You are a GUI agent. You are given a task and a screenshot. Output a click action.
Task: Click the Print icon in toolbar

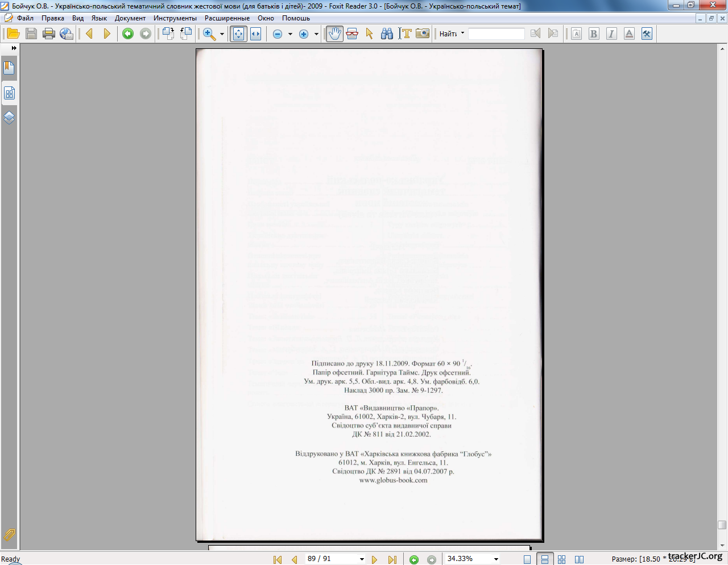coord(49,34)
